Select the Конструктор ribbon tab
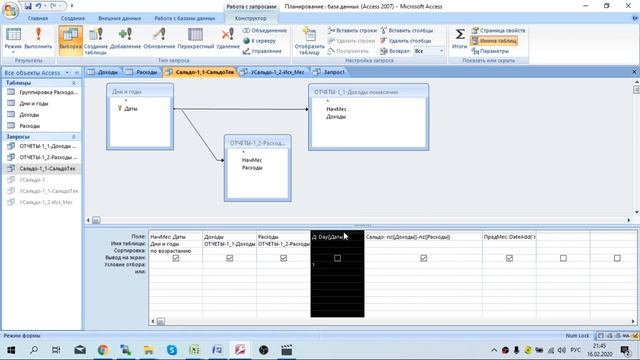Image resolution: width=640 pixels, height=360 pixels. pos(251,18)
